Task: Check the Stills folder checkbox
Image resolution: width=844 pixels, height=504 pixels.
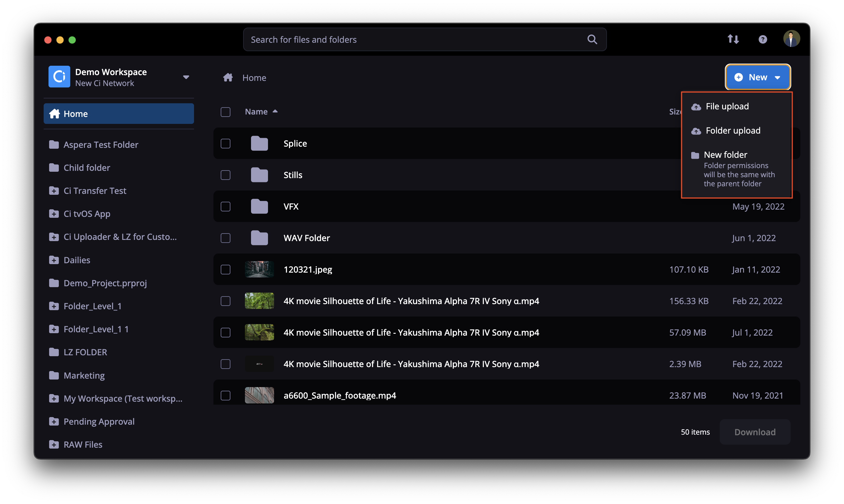Action: [x=225, y=175]
